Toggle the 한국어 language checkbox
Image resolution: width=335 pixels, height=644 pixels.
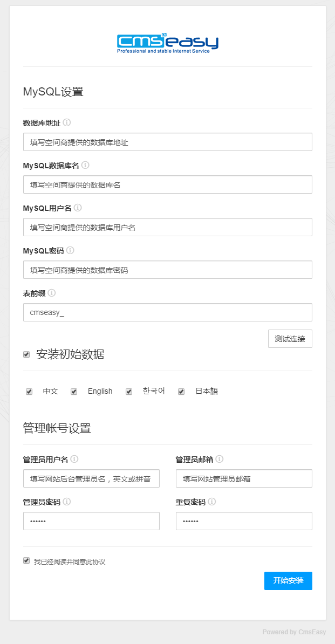click(129, 392)
